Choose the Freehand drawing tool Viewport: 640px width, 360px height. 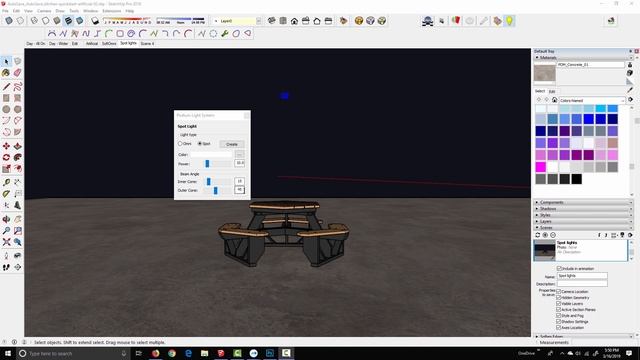point(17,87)
